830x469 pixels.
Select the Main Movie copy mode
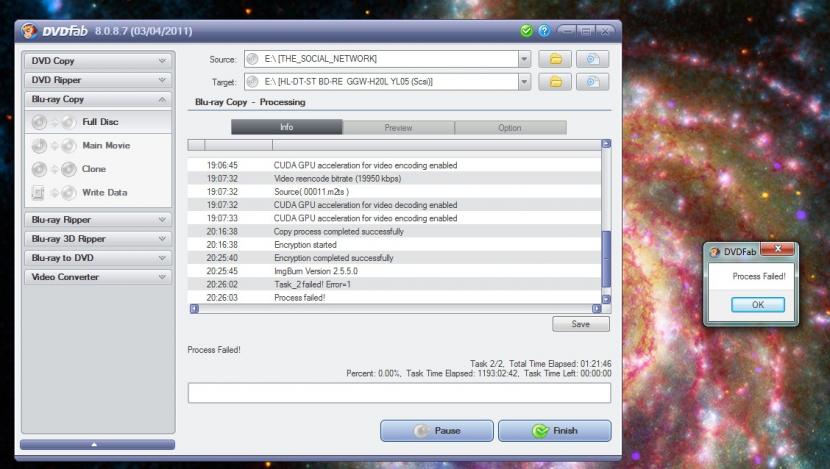pyautogui.click(x=105, y=146)
